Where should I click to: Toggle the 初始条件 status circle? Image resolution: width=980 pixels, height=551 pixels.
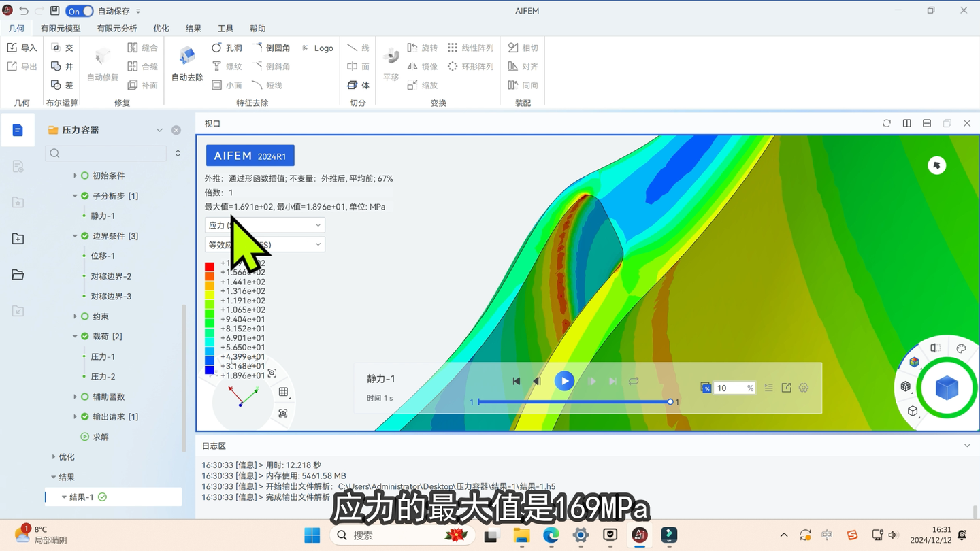(x=85, y=176)
